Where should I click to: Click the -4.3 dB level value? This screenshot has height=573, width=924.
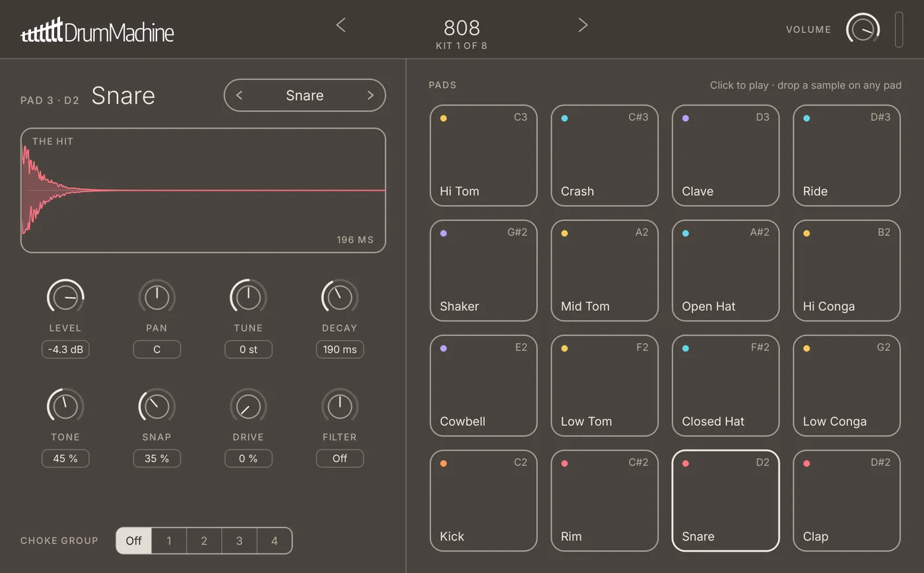(x=65, y=349)
